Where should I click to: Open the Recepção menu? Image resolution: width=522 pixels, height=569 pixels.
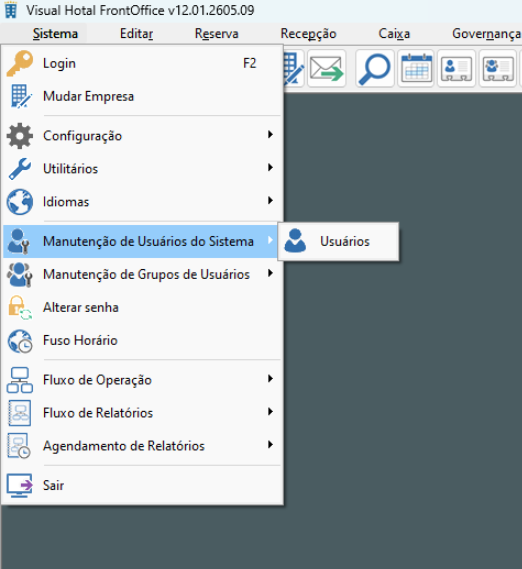[308, 34]
